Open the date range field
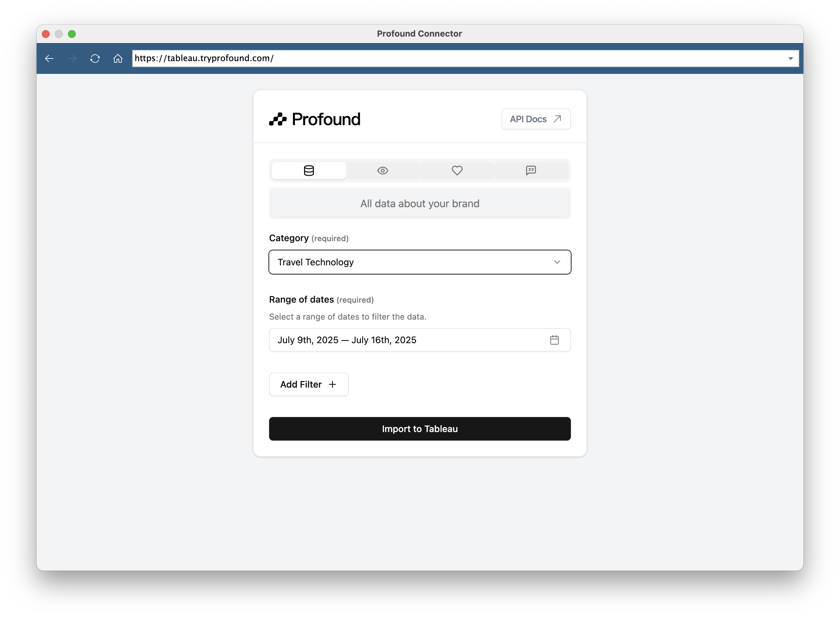Screen dimensions: 840x619 (x=420, y=340)
